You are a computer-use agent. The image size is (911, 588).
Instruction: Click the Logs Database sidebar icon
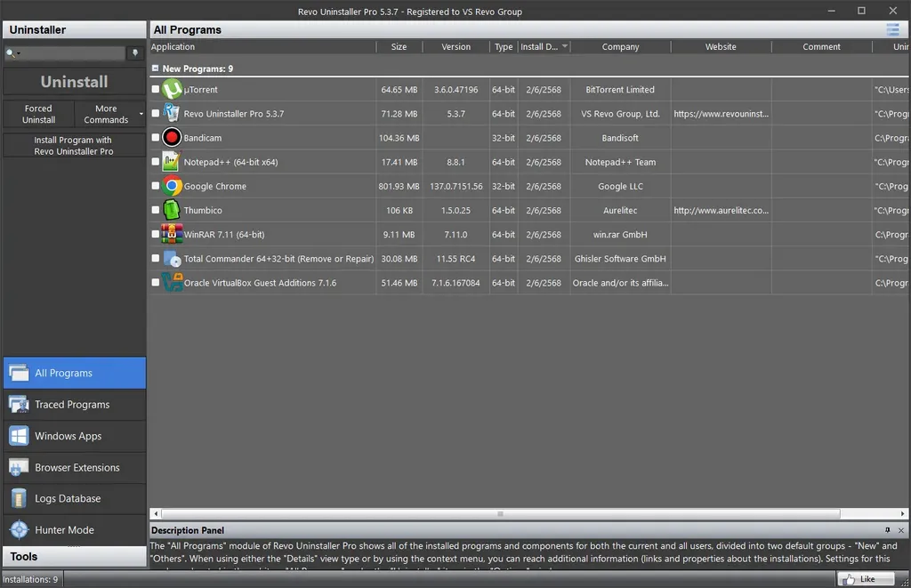[x=19, y=498]
